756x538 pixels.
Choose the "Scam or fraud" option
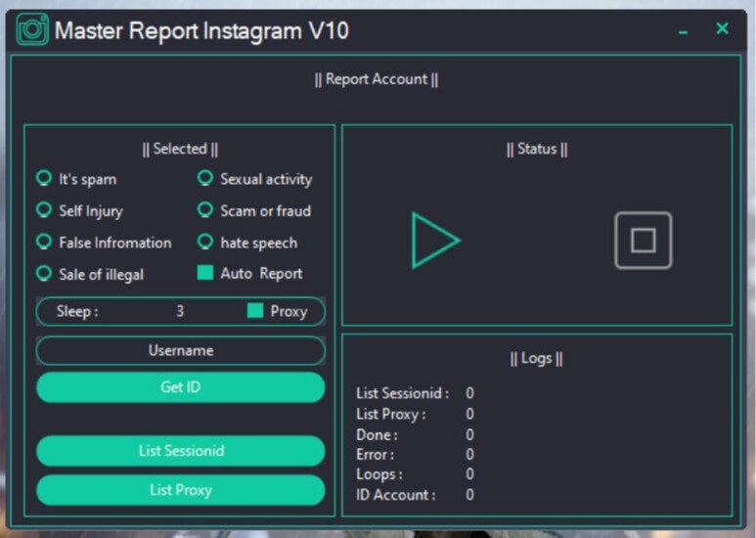coord(205,209)
